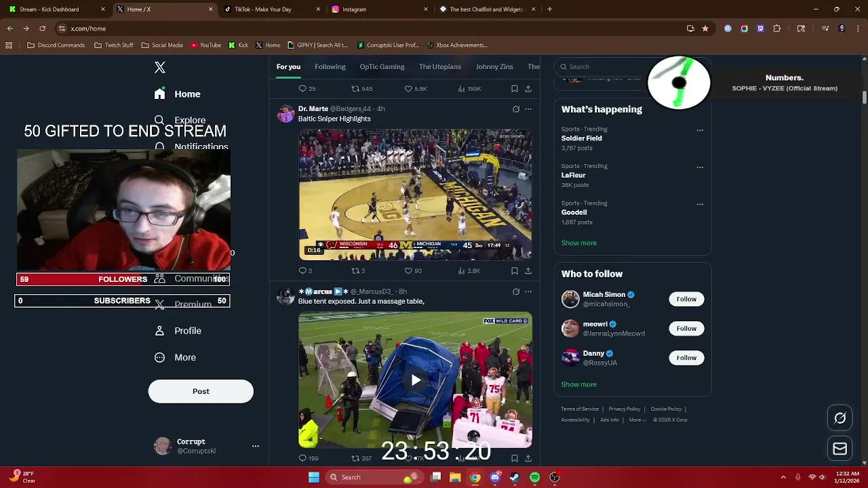Follow meowri
This screenshot has height=488, width=868.
686,328
